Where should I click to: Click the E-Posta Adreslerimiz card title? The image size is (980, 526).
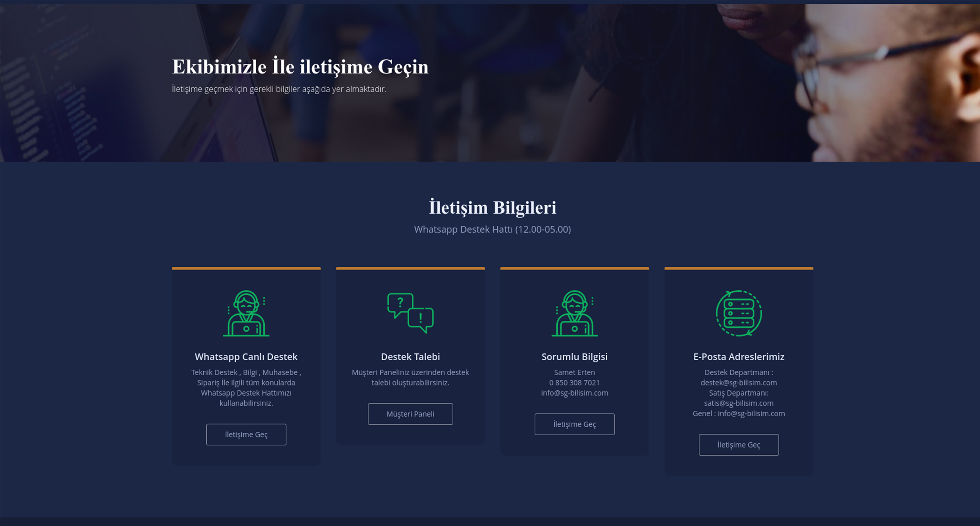coord(738,356)
